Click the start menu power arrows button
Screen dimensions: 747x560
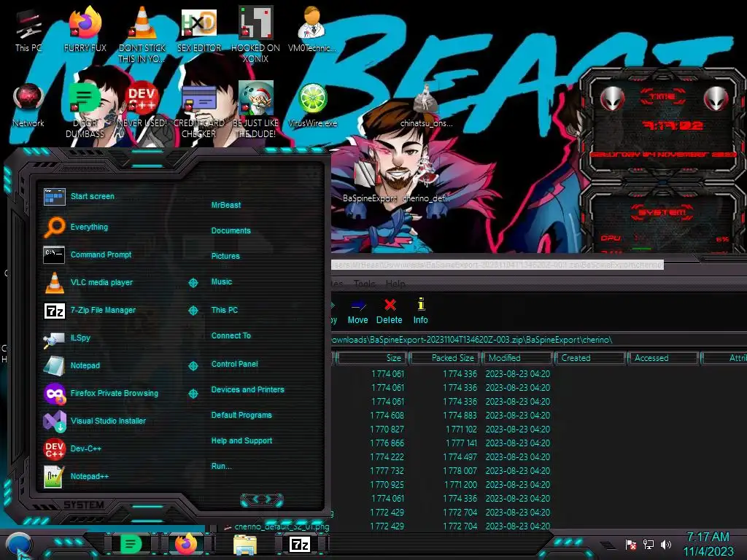(262, 499)
